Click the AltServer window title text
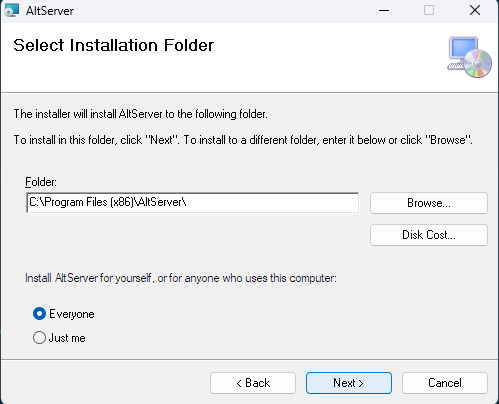This screenshot has height=404, width=499. (50, 11)
